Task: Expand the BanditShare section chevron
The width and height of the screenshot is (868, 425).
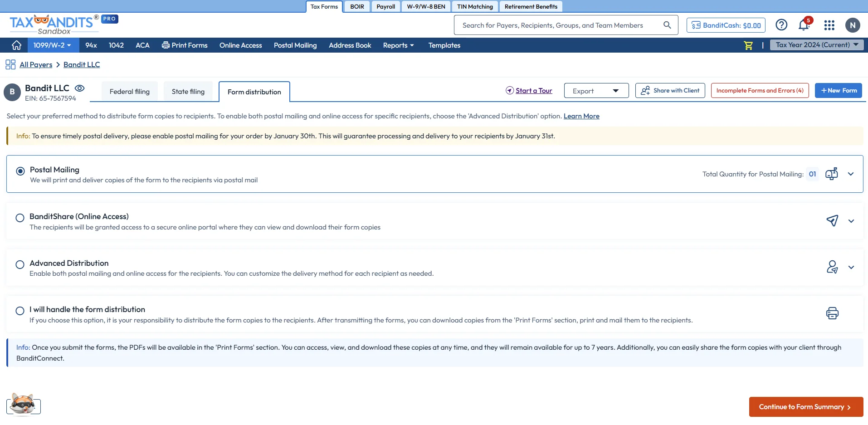Action: 851,221
